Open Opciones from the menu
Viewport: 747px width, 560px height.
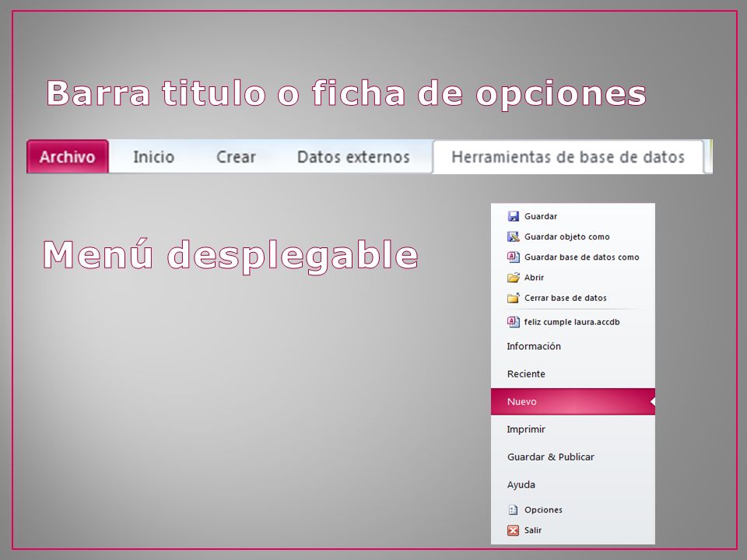tap(543, 510)
